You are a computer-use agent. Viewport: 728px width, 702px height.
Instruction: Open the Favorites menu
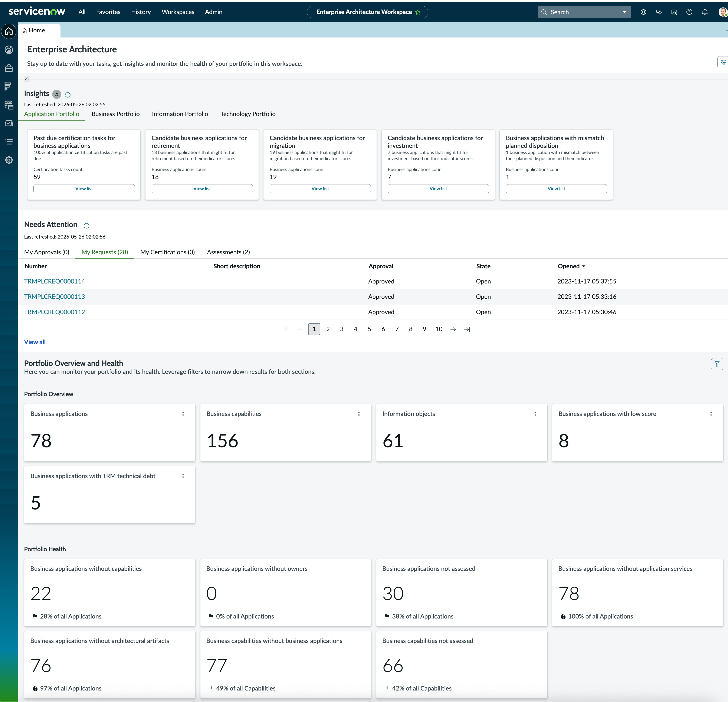[x=108, y=12]
